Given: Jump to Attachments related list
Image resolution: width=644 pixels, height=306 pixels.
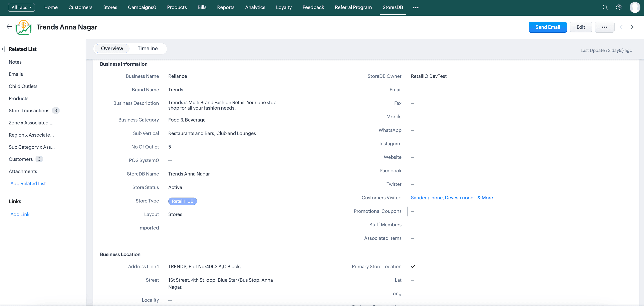Looking at the screenshot, I should click(23, 171).
